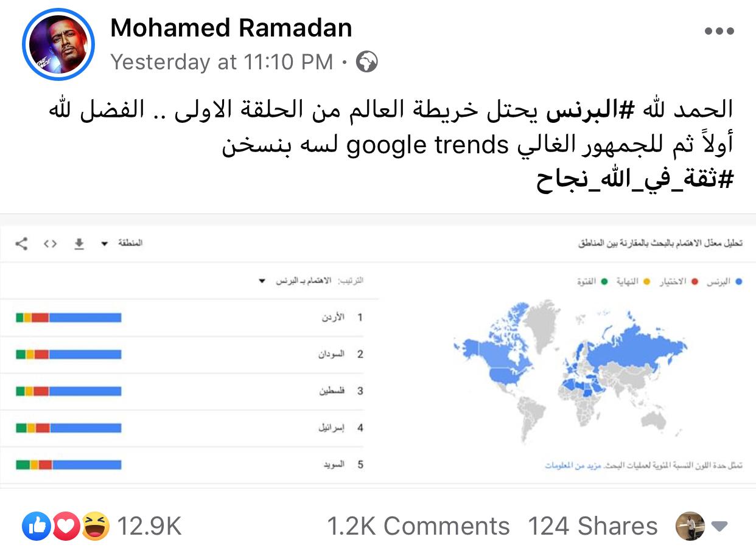Expand the المنطقة region dropdown
The image size is (756, 559).
click(122, 243)
